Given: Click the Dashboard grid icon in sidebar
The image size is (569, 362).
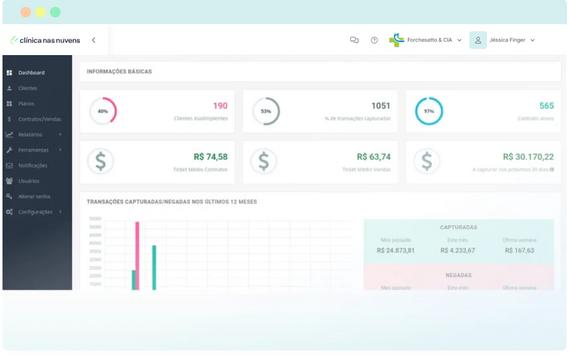Looking at the screenshot, I should coord(9,73).
